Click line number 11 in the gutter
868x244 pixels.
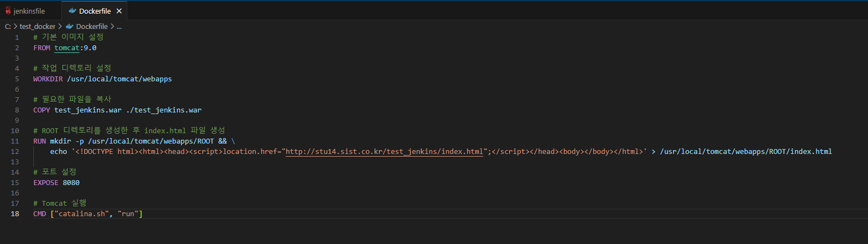point(15,141)
